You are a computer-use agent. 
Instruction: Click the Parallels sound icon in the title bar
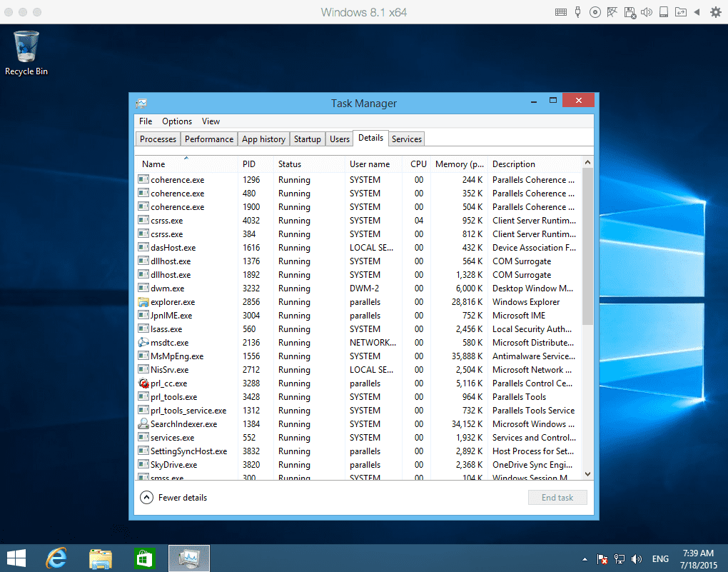pos(647,12)
